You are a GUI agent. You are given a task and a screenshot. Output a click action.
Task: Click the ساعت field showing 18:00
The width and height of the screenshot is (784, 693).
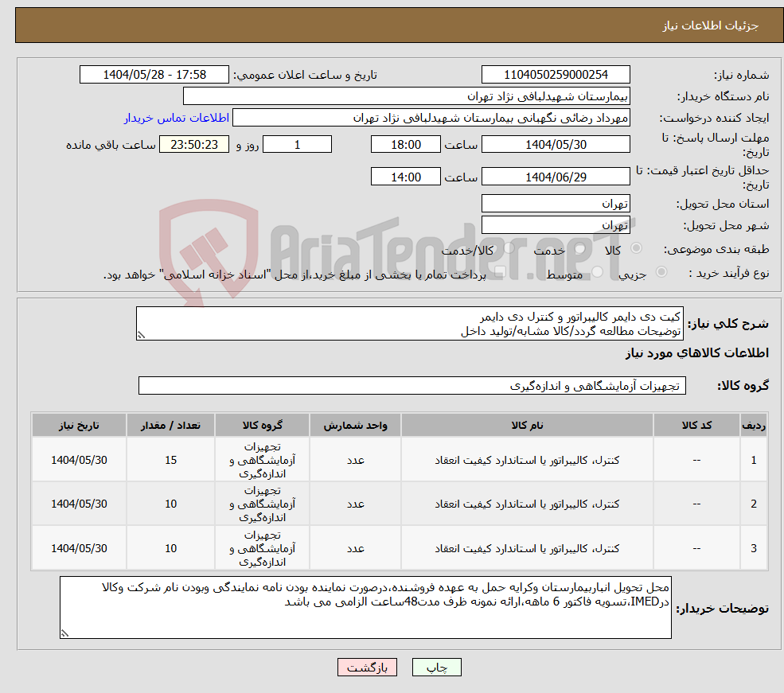click(406, 144)
